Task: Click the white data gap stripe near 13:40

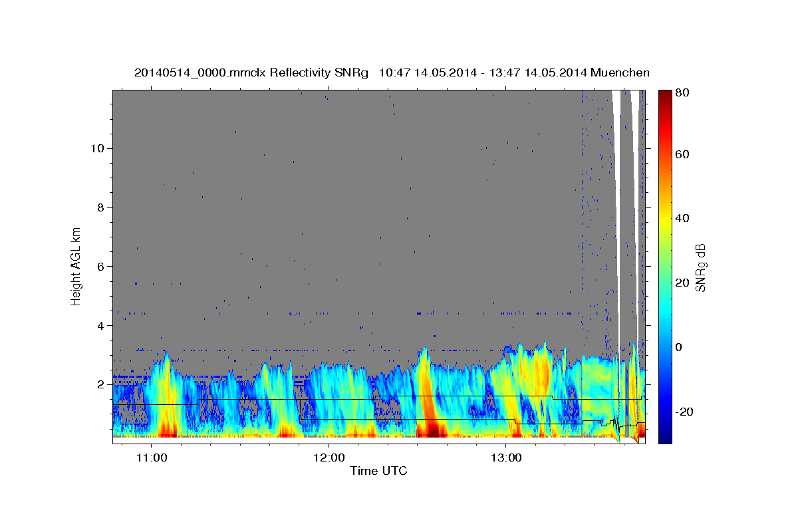Action: click(616, 199)
